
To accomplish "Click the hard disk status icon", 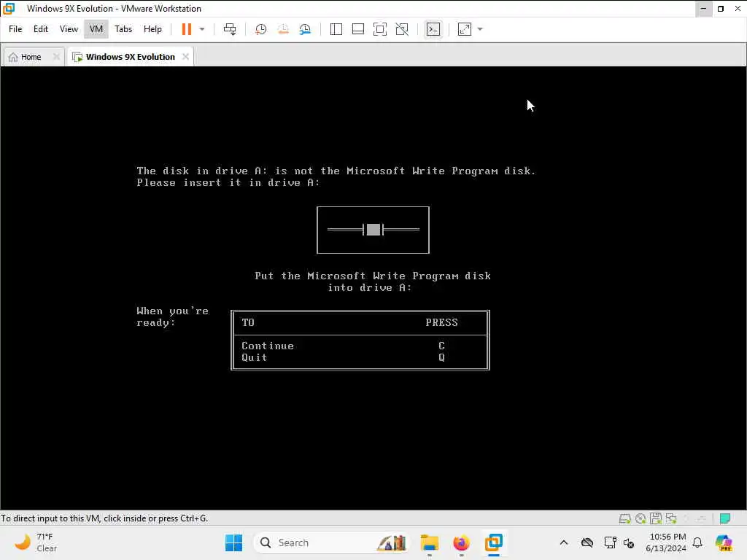I will (624, 518).
